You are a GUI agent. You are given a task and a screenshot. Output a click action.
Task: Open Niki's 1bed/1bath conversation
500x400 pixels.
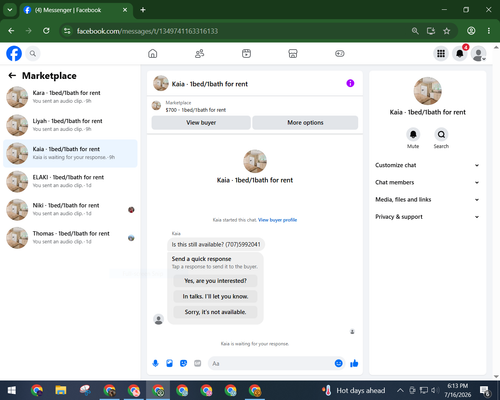70,210
